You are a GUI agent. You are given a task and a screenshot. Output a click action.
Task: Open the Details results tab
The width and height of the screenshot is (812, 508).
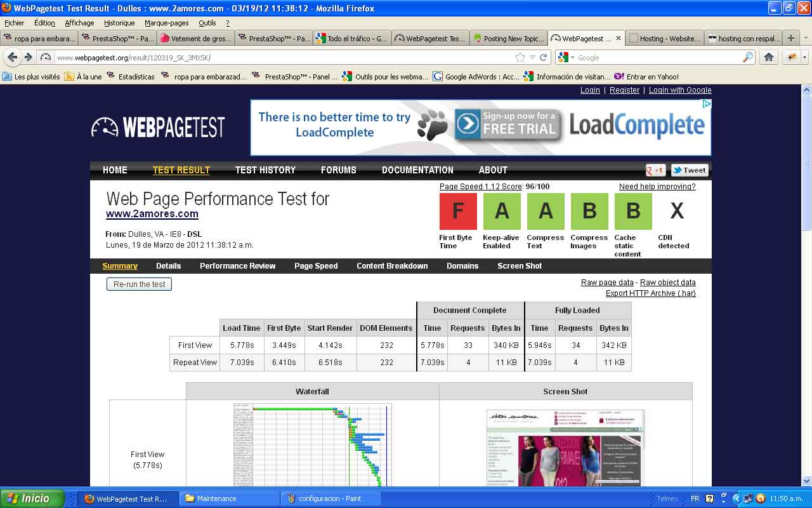[169, 266]
